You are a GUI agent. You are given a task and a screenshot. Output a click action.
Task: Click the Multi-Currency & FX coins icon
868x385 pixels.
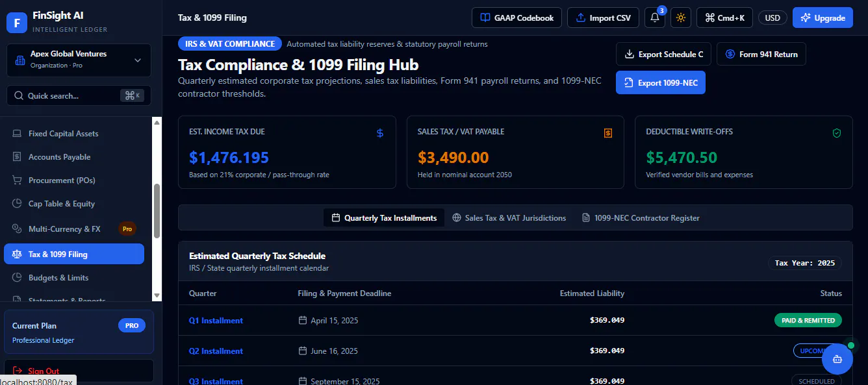point(17,229)
